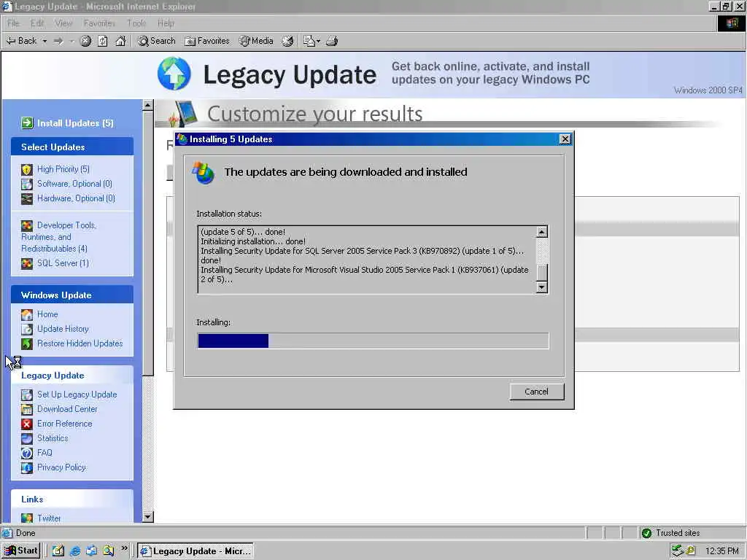Click the FAQ question mark icon
Screen dimensions: 747x560
(27, 453)
